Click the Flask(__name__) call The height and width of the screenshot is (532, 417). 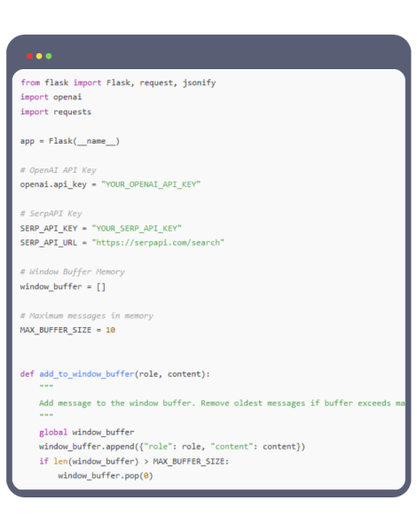coord(84,141)
